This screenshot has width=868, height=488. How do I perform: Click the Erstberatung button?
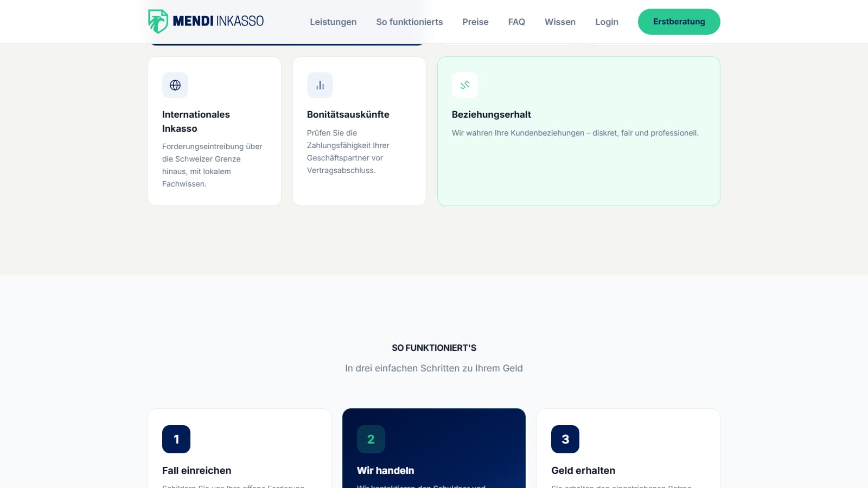[x=679, y=22]
